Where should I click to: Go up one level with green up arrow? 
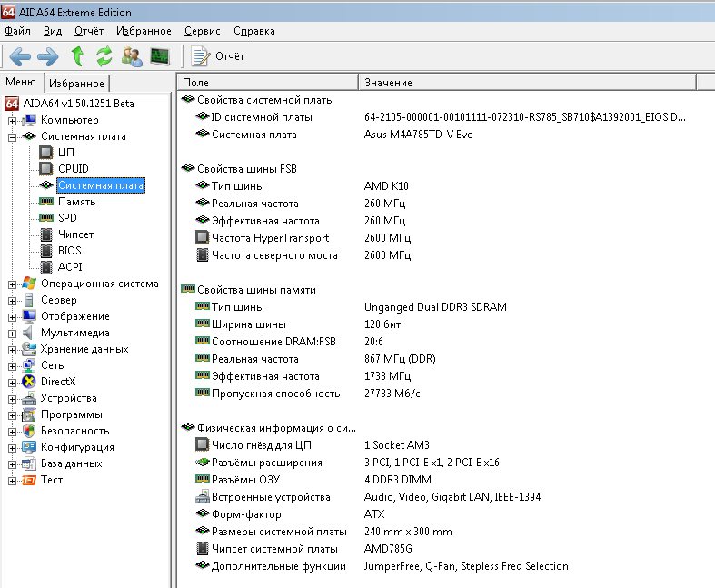pyautogui.click(x=77, y=56)
